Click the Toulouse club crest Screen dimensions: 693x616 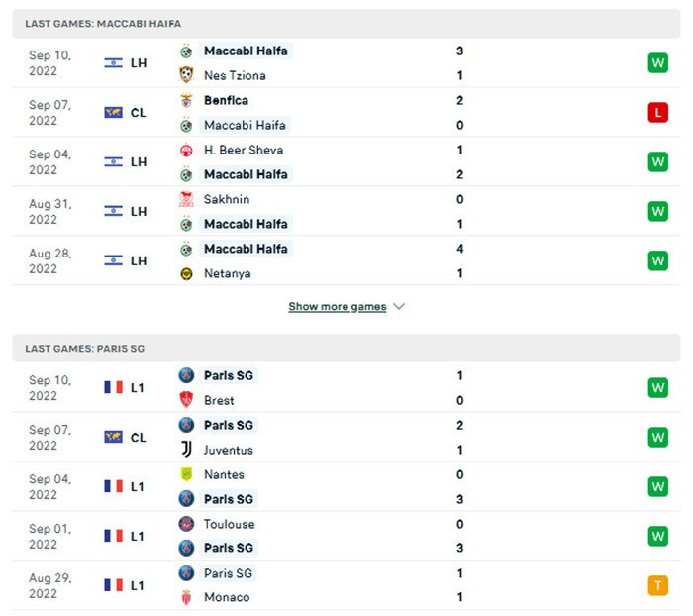click(186, 524)
